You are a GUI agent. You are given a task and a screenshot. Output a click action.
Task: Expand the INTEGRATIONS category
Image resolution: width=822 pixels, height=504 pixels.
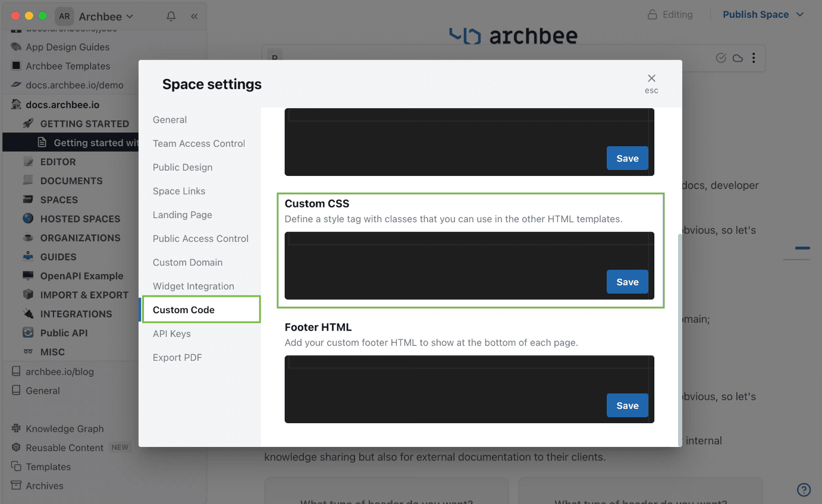coord(76,314)
